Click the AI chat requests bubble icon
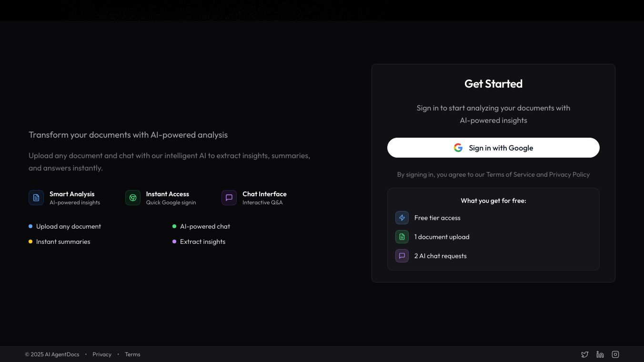The width and height of the screenshot is (644, 362). click(x=402, y=256)
